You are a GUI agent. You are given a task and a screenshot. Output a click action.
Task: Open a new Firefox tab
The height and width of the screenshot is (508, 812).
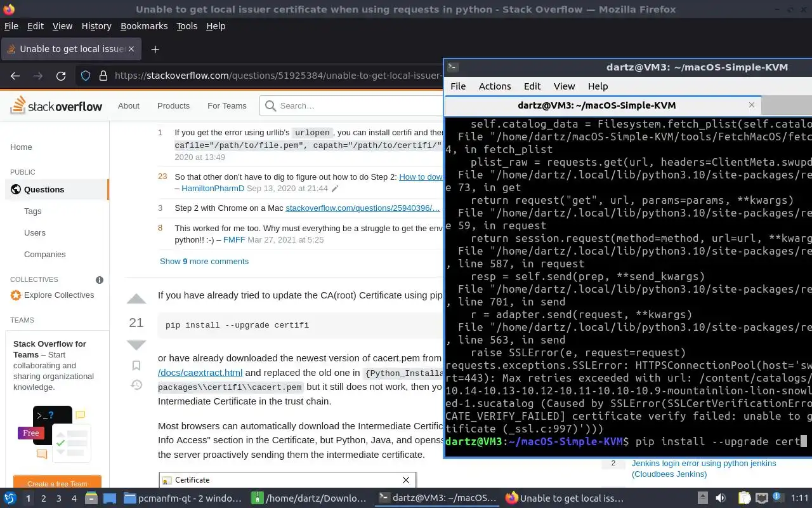[155, 49]
